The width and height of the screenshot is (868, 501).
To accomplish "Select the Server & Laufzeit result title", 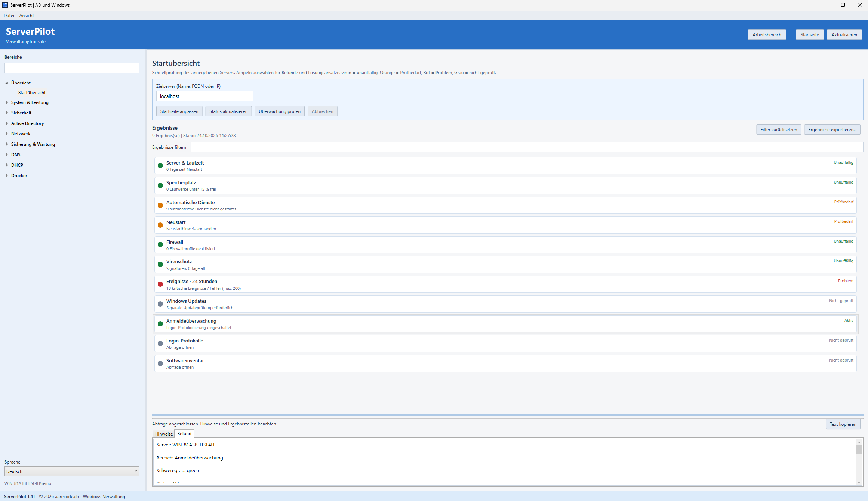I will (x=185, y=163).
